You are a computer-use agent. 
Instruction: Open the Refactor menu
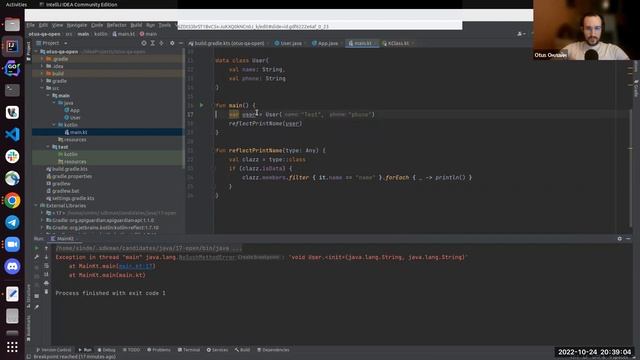coord(117,25)
